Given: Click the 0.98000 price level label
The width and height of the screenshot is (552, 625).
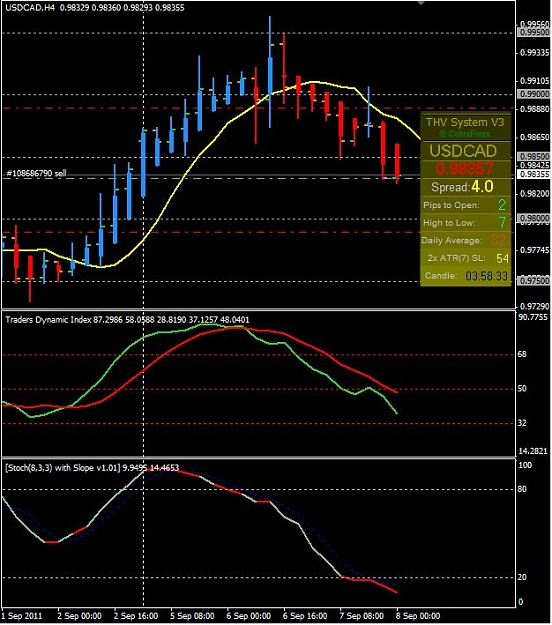Looking at the screenshot, I should (534, 218).
